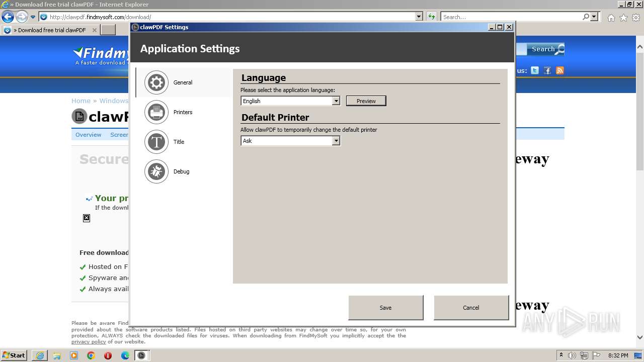644x362 pixels.
Task: Open search provider dropdown arrow
Action: pos(594,17)
